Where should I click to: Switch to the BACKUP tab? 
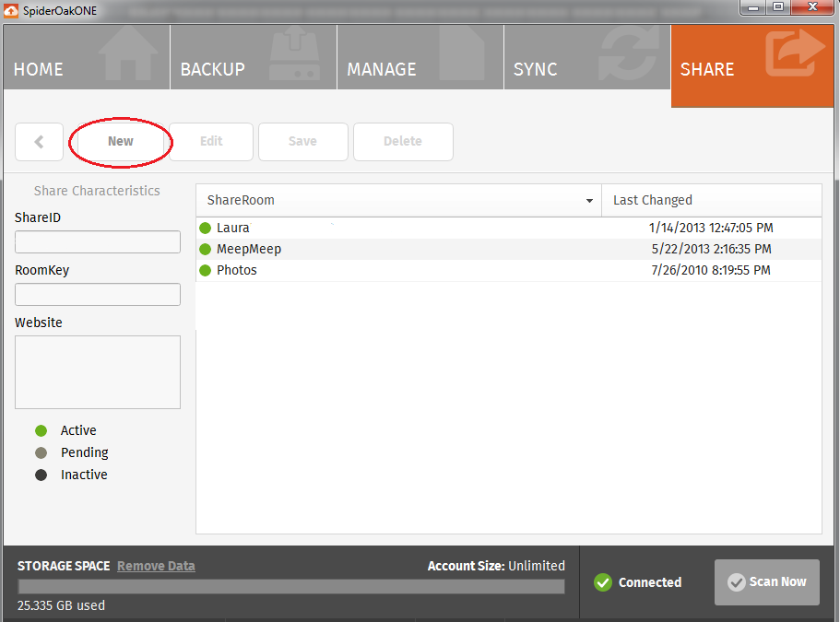click(254, 57)
